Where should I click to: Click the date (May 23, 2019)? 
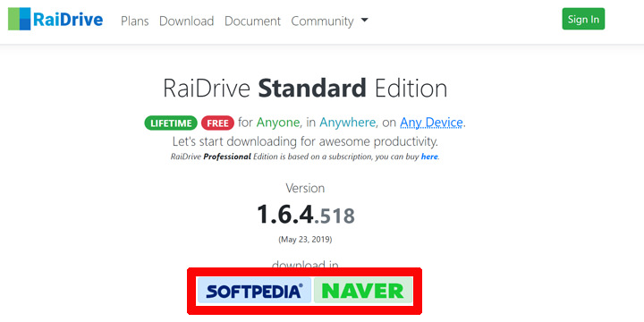305,240
